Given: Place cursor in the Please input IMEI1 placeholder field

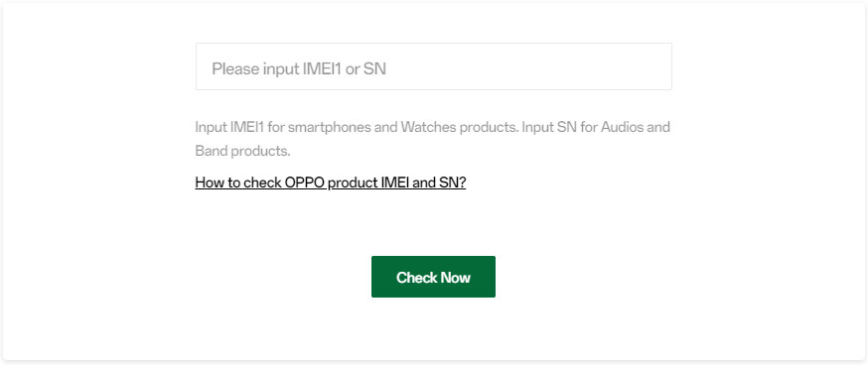Looking at the screenshot, I should 433,66.
